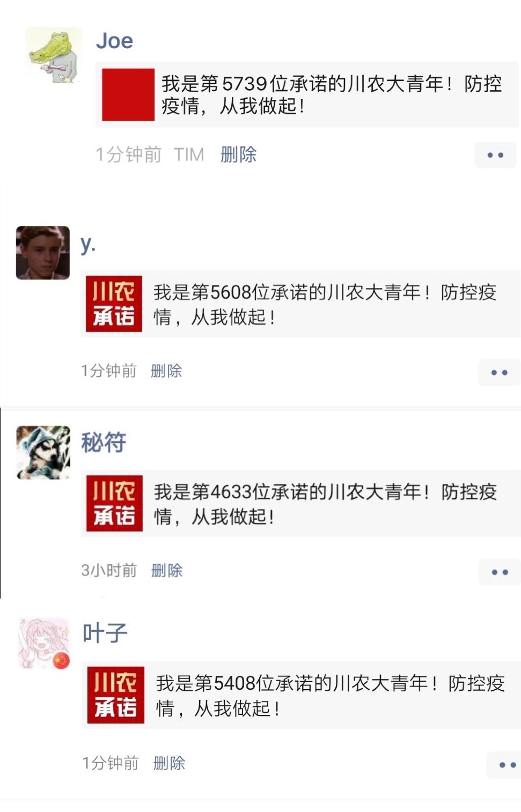The width and height of the screenshot is (521, 812).
Task: Open Joe's crocodile avatar
Action: coord(54,55)
